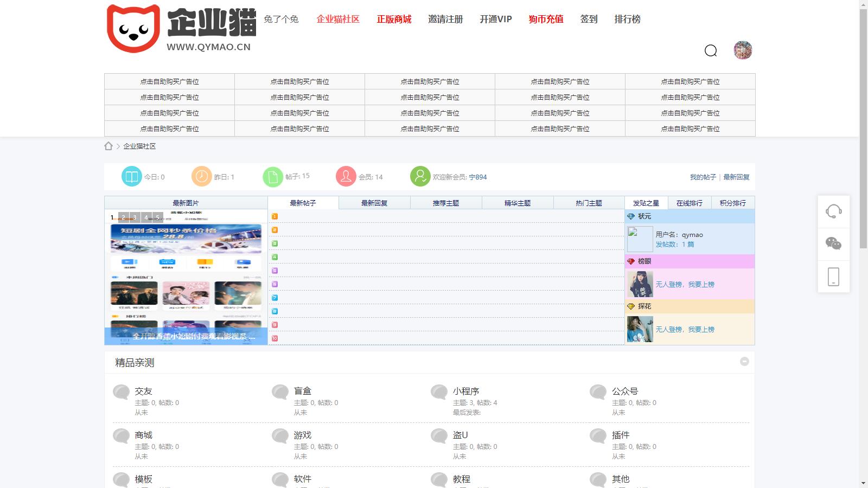The height and width of the screenshot is (488, 868).
Task: Click the mobile version icon in sidebar
Action: click(834, 277)
